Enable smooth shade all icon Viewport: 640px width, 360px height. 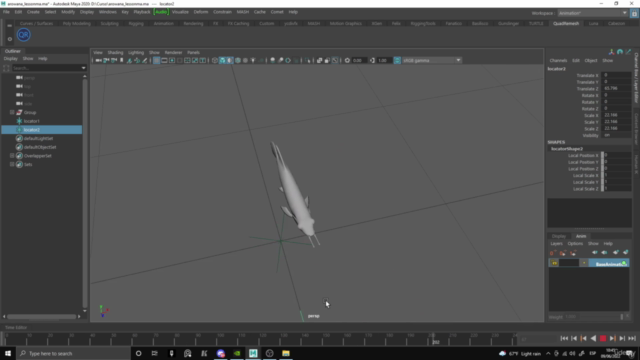(222, 60)
